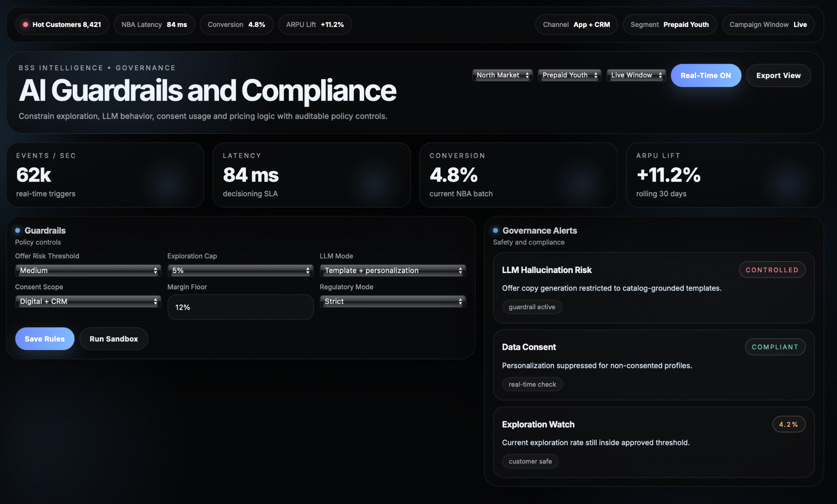Open the LLM Mode dropdown
This screenshot has width=837, height=504.
(x=393, y=270)
